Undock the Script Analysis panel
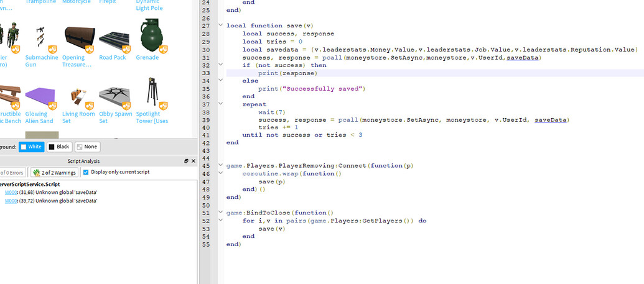The height and width of the screenshot is (284, 644). point(186,162)
